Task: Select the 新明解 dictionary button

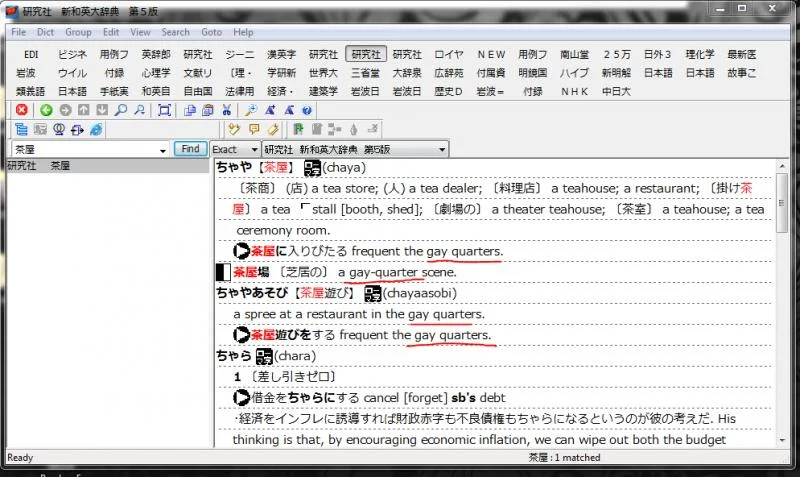Action: (x=616, y=73)
